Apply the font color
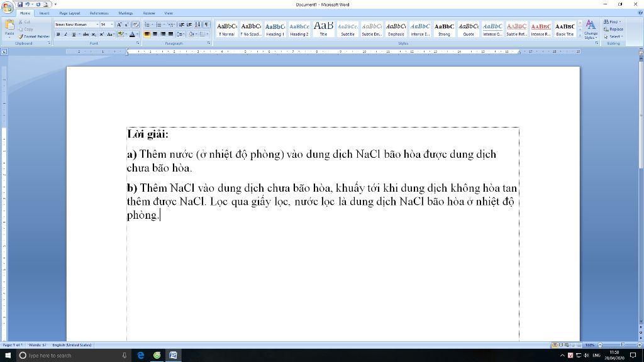Image resolution: width=644 pixels, height=362 pixels. [x=132, y=35]
